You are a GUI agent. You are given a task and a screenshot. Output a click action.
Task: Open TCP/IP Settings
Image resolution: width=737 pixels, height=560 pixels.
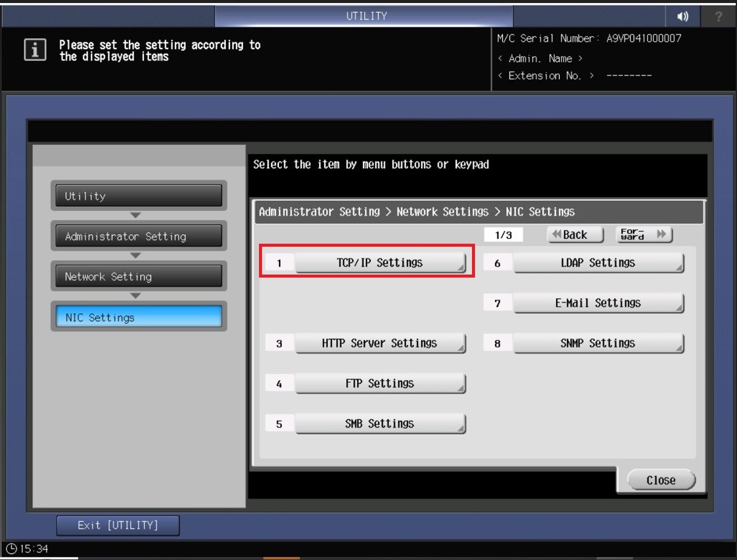[x=380, y=263]
